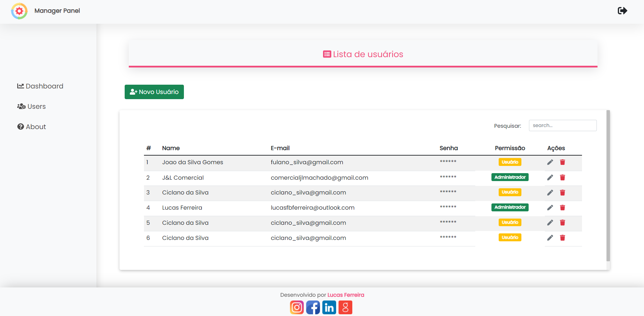
Task: Click the Administrador badge for row 2
Action: pos(510,177)
